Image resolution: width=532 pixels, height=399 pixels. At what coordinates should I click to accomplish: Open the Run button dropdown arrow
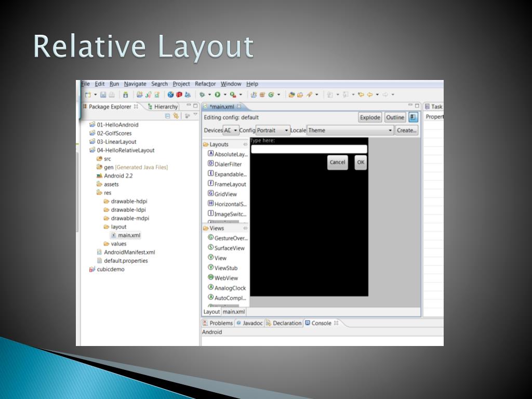(224, 95)
